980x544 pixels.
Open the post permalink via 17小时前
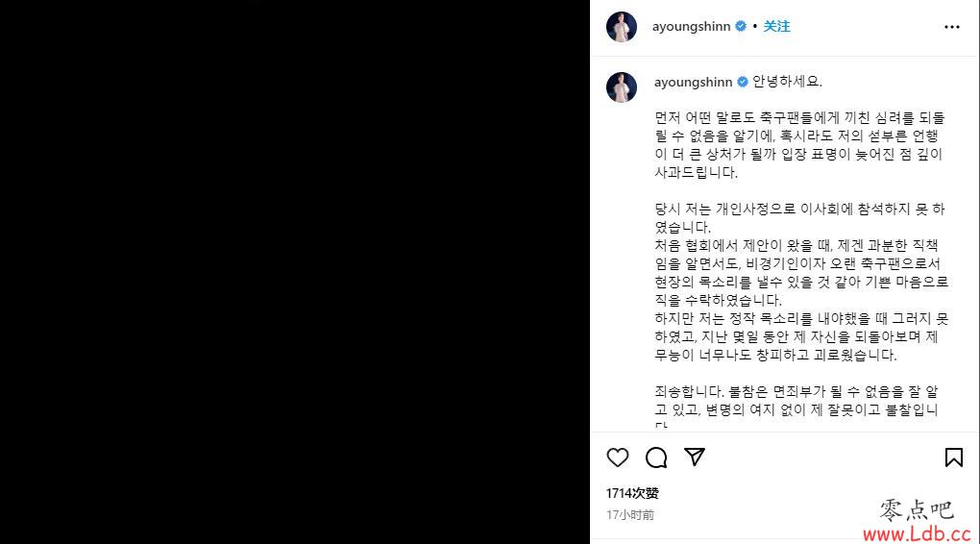(x=630, y=514)
